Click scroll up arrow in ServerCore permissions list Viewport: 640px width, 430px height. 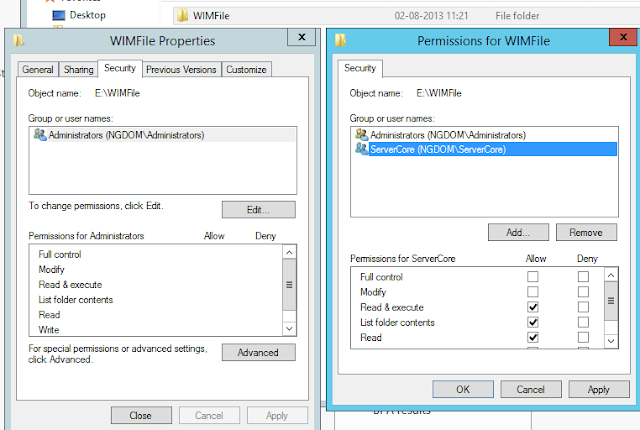[x=611, y=275]
